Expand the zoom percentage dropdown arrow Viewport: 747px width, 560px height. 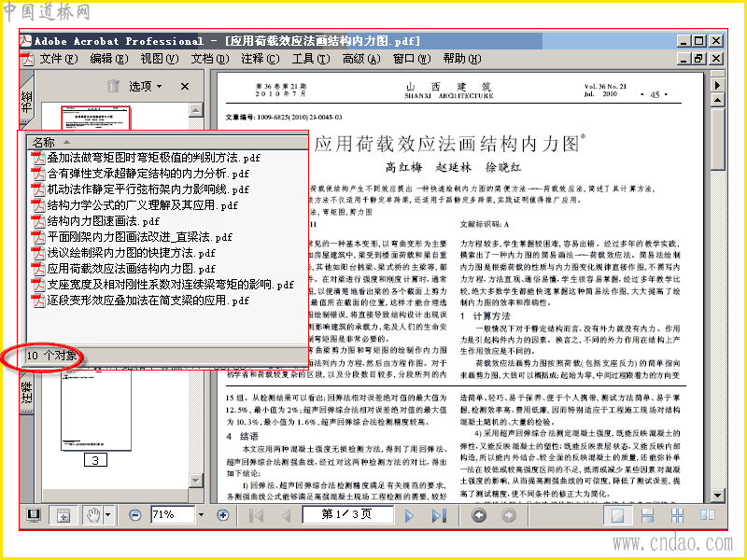coord(201,515)
